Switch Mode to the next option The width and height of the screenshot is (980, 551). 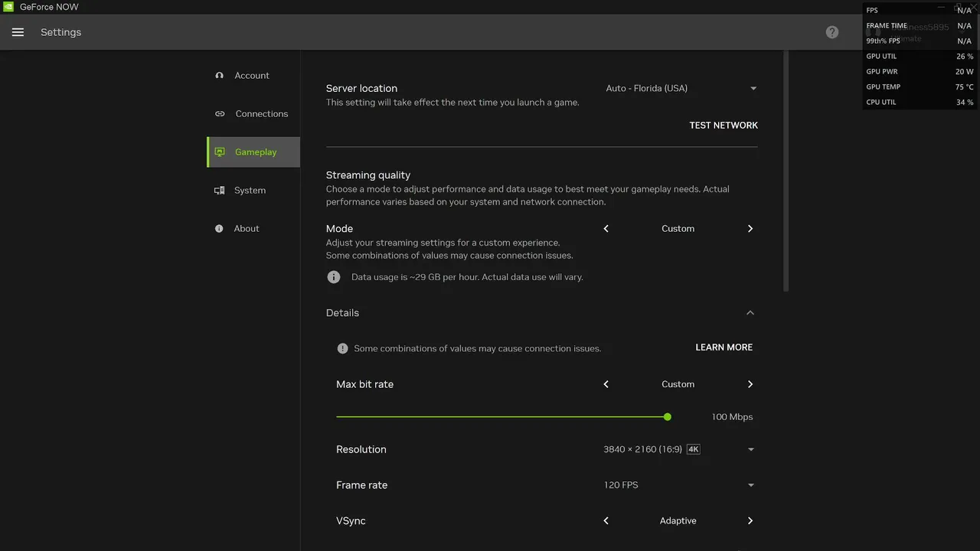coord(750,229)
